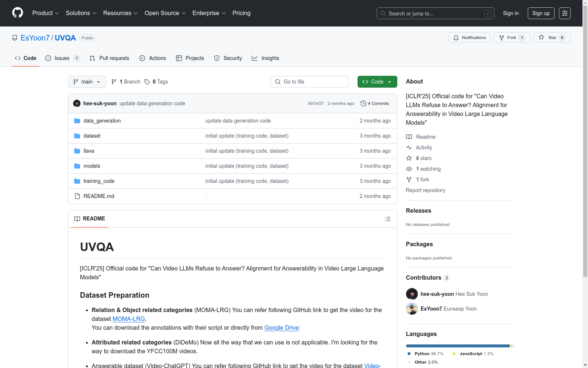
Task: Expand the Open Source menu
Action: click(165, 13)
